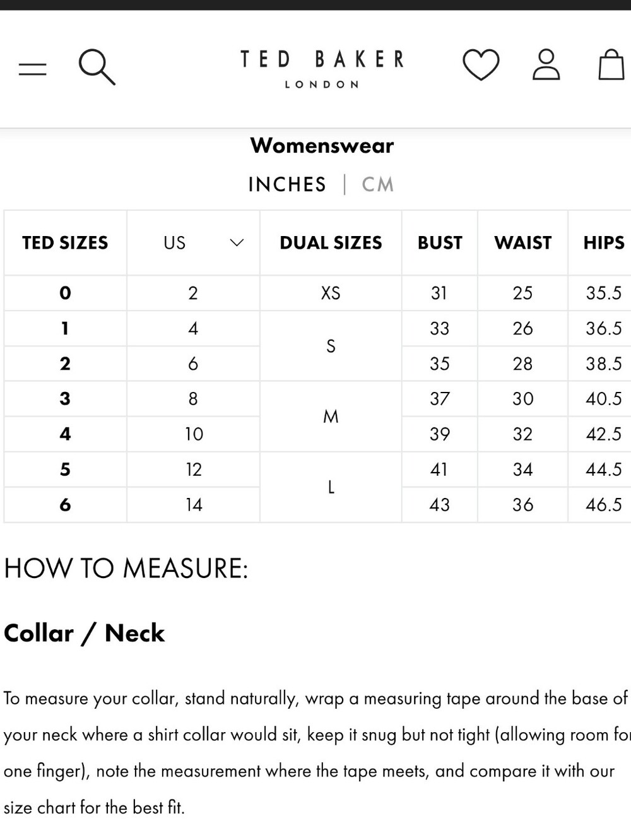
Task: Select the DUAL SIZES column header
Action: [x=331, y=243]
